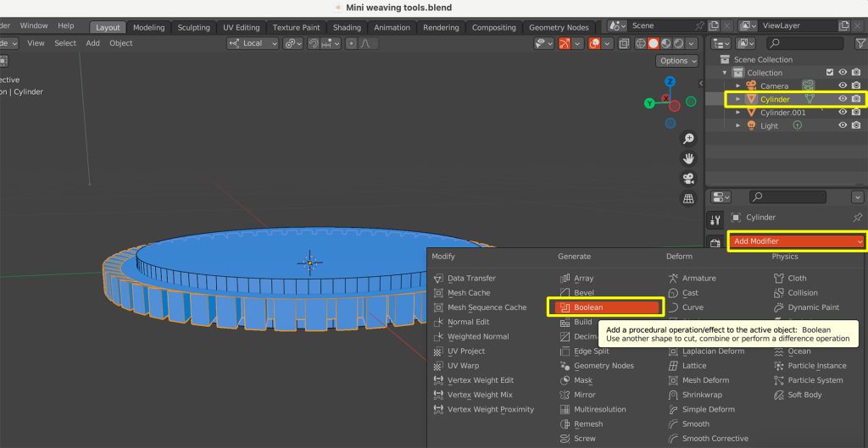Open the viewport Options dropdown
This screenshot has height=448, width=868.
pos(677,61)
